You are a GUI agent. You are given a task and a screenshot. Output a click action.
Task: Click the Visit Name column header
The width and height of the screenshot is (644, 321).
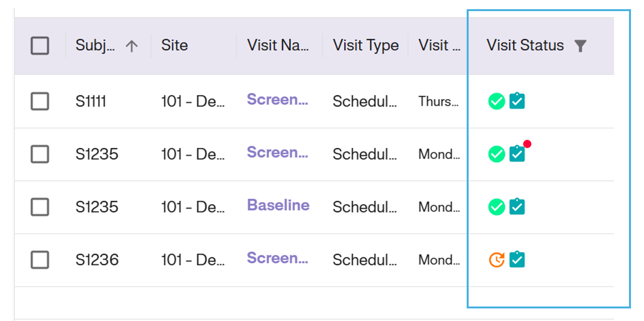(278, 45)
